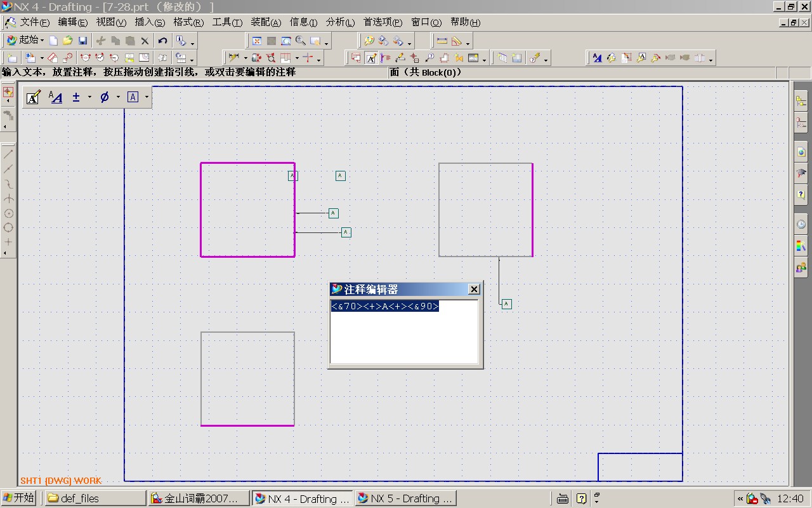
Task: Open the 起始 Start dropdown
Action: tap(25, 41)
